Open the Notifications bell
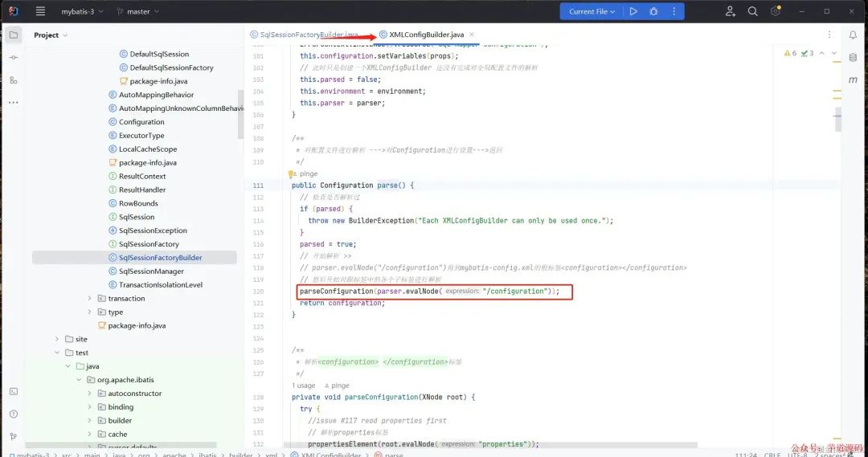This screenshot has width=868, height=457. 853,35
